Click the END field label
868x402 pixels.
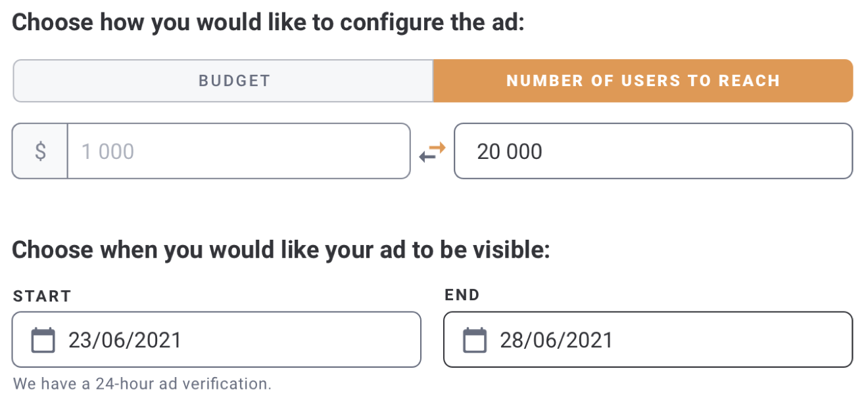[462, 295]
